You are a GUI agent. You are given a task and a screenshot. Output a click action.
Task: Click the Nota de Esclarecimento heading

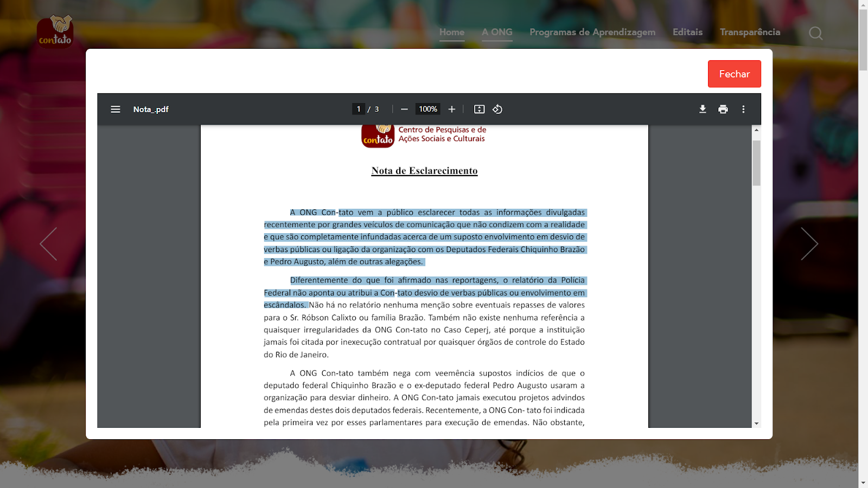tap(424, 171)
